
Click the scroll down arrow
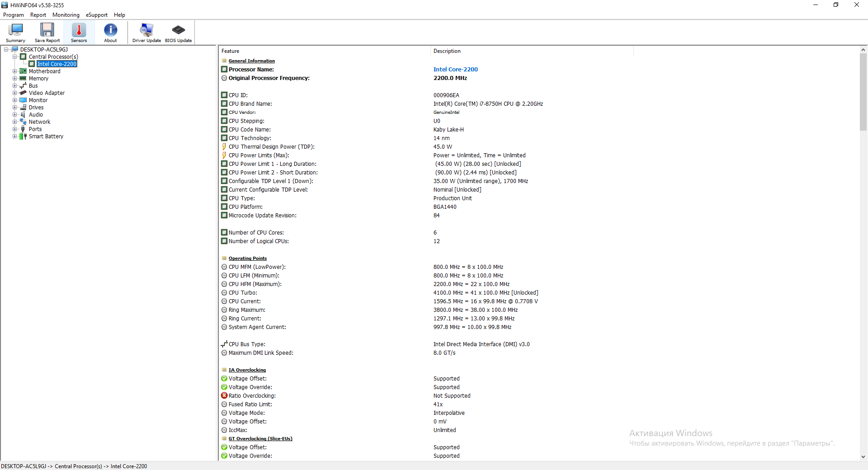(x=863, y=457)
